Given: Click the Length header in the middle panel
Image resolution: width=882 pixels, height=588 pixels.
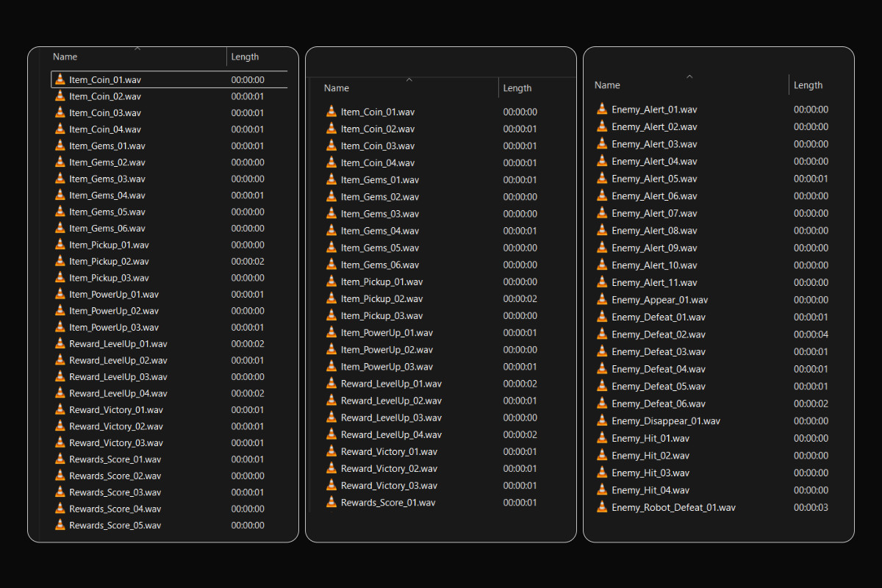Looking at the screenshot, I should click(x=517, y=88).
